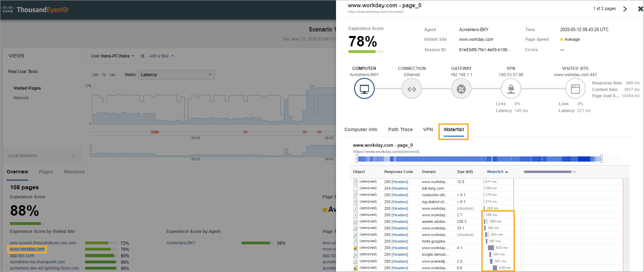Screen dimensions: 644x272
Task: View Headers for the bat.bing.com row
Action: [400, 189]
